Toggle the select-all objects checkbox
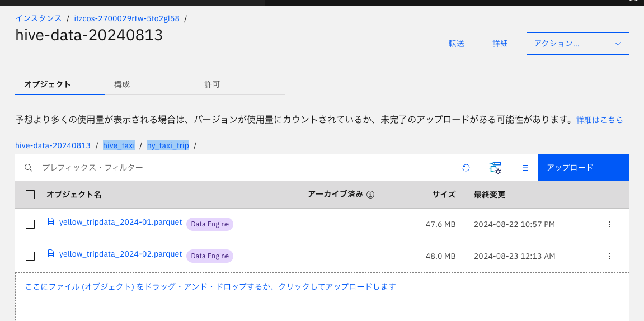This screenshot has width=644, height=321. tap(30, 195)
